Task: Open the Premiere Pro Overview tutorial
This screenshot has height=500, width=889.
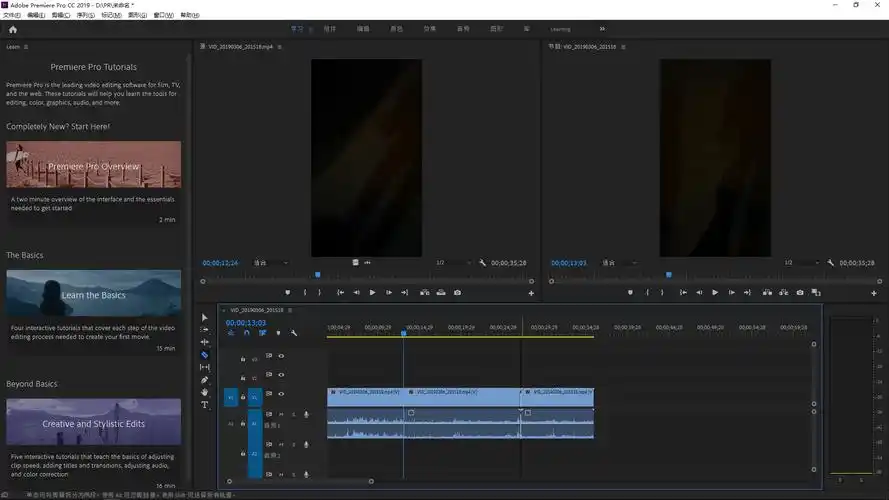Action: tap(93, 165)
